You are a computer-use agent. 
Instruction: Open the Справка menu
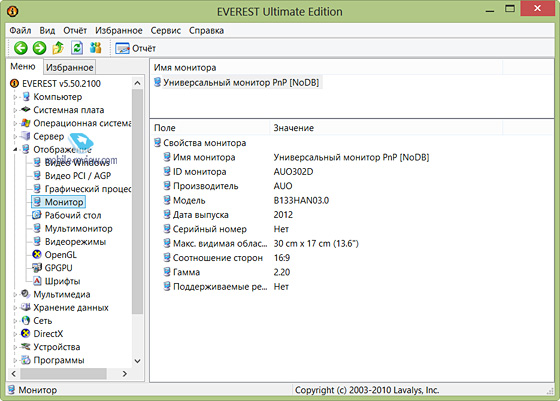pyautogui.click(x=206, y=31)
